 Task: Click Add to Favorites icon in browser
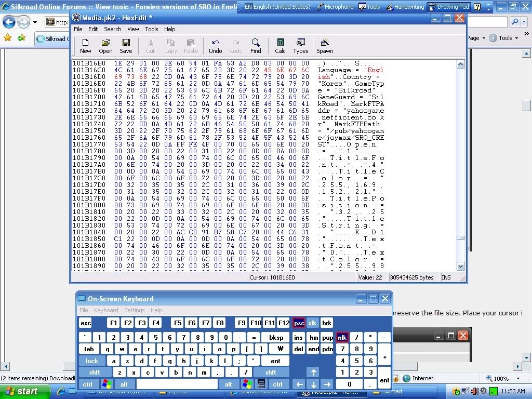(x=22, y=37)
